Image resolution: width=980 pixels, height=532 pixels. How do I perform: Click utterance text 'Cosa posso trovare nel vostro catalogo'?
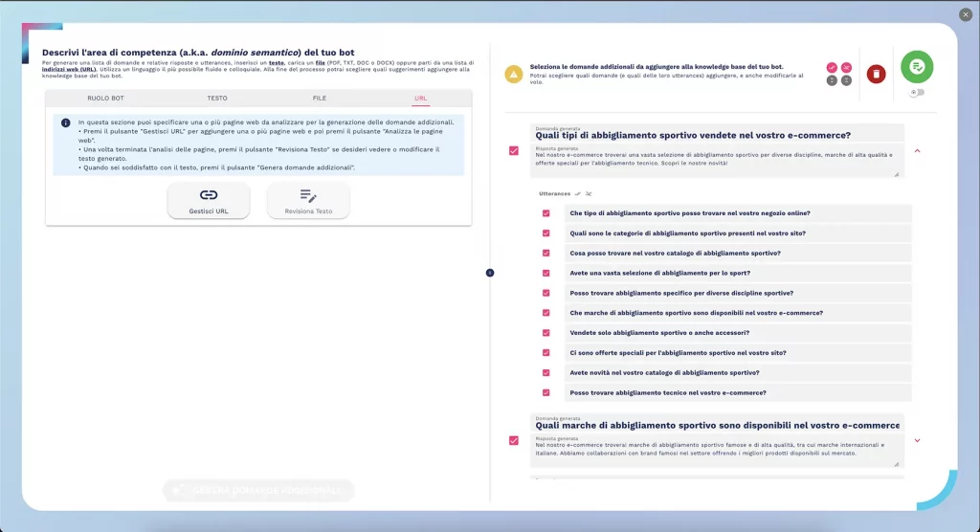pos(675,254)
